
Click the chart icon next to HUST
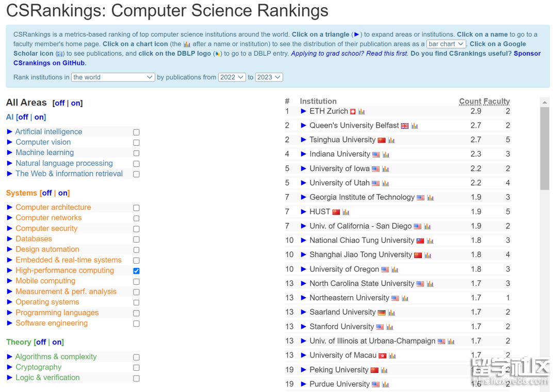pyautogui.click(x=346, y=212)
